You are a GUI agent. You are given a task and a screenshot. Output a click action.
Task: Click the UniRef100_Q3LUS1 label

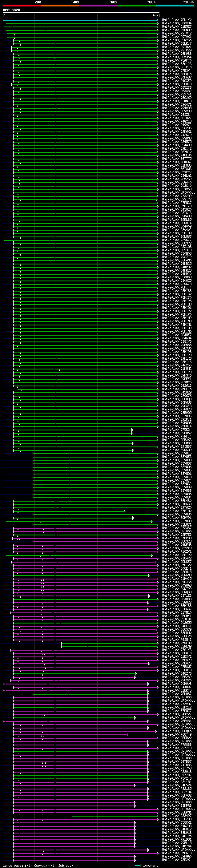(x=177, y=525)
